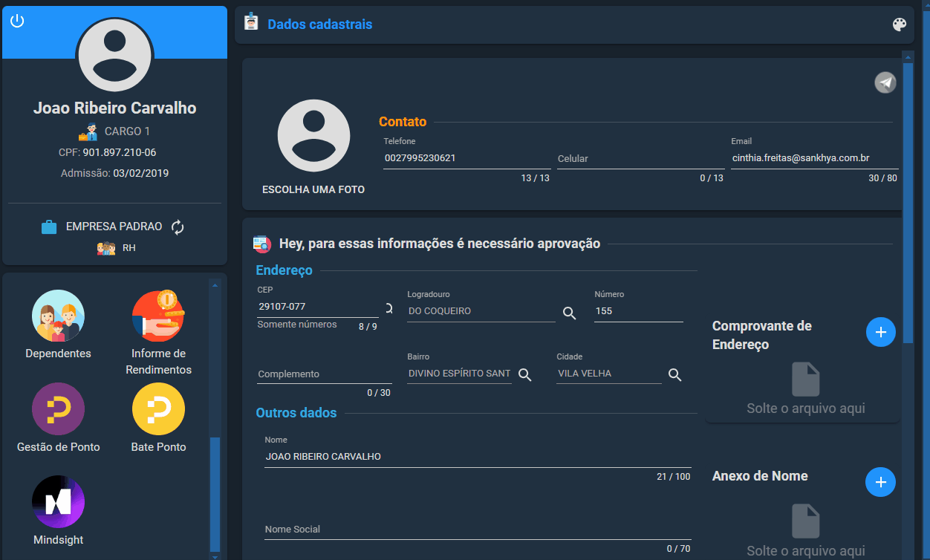Click the Nome Social input field
The image size is (930, 560).
click(478, 530)
